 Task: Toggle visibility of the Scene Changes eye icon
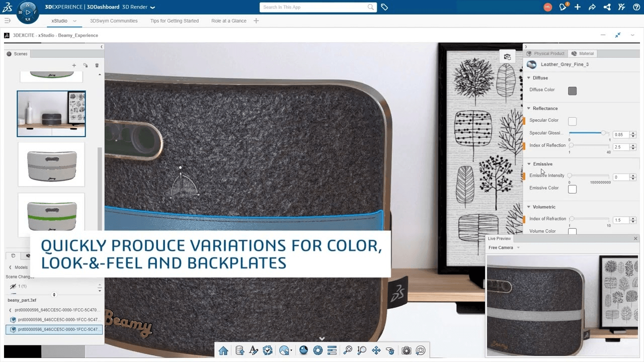click(12, 286)
